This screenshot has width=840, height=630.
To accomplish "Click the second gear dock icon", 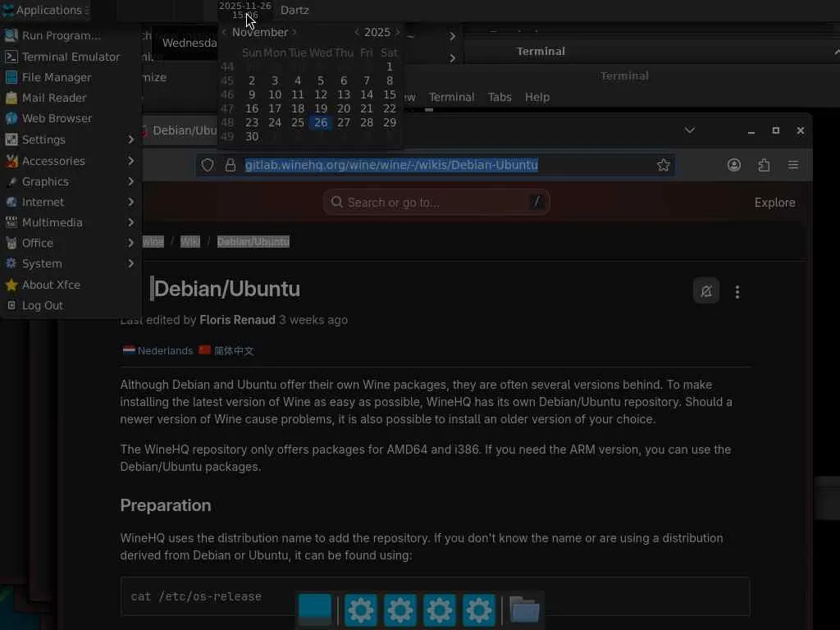I will (399, 609).
